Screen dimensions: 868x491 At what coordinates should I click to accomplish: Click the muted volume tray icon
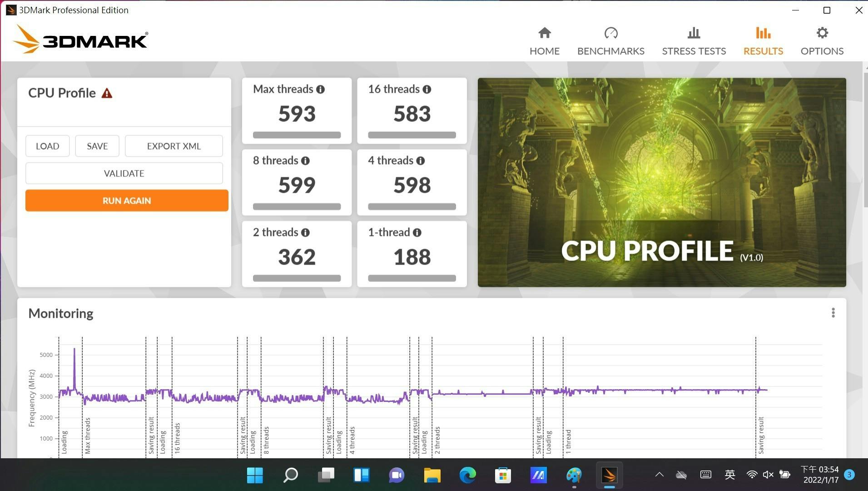click(768, 475)
